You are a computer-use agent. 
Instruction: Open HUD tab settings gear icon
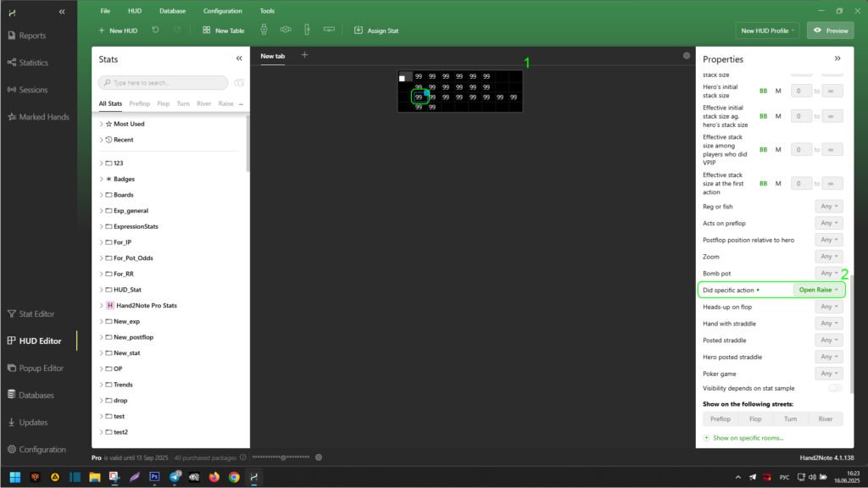point(687,56)
